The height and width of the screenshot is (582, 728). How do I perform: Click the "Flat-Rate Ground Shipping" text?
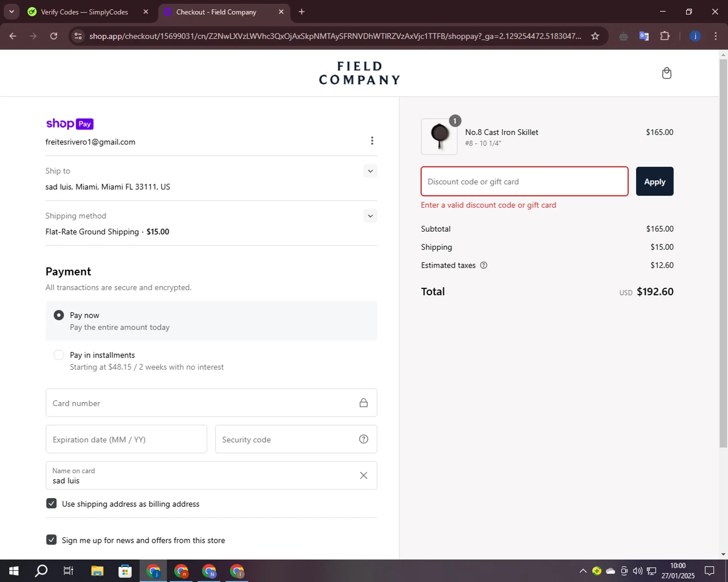pos(92,232)
